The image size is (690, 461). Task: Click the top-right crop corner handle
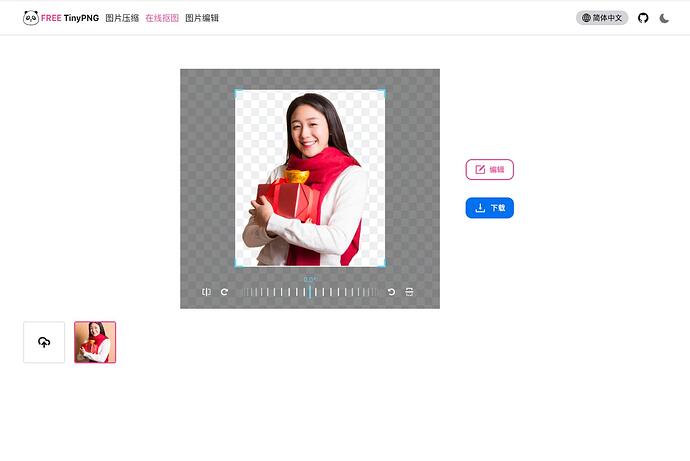pos(383,92)
